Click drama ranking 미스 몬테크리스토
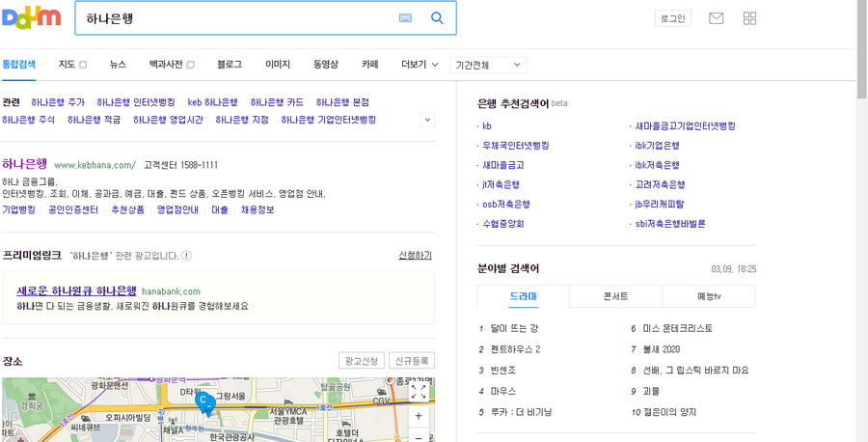 [678, 328]
